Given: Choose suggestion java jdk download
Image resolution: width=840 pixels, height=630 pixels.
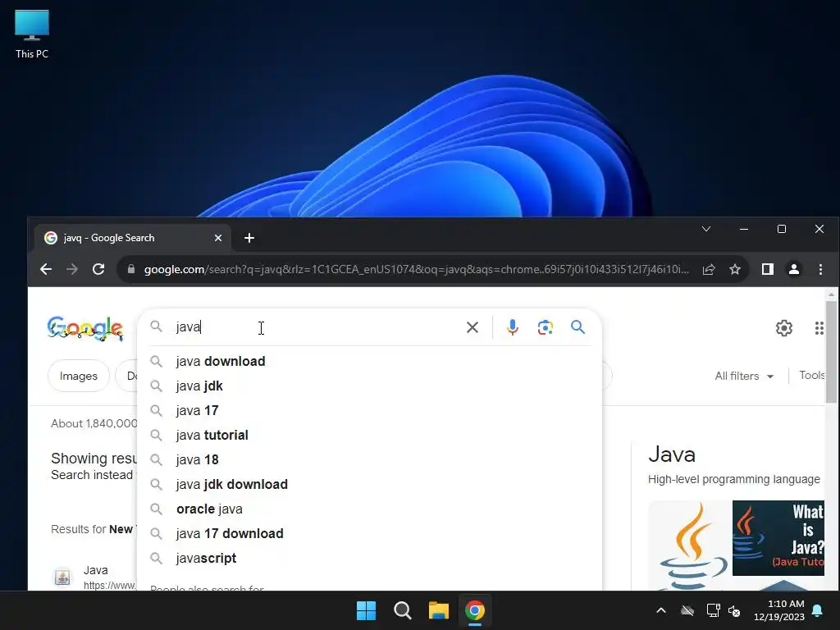Looking at the screenshot, I should click(370, 484).
